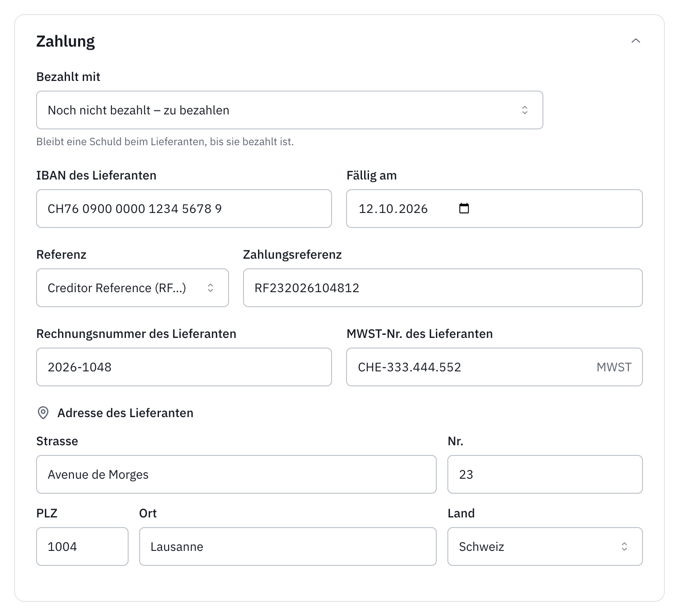Click the MWST-Nr. des Lieferanten field

click(x=494, y=367)
